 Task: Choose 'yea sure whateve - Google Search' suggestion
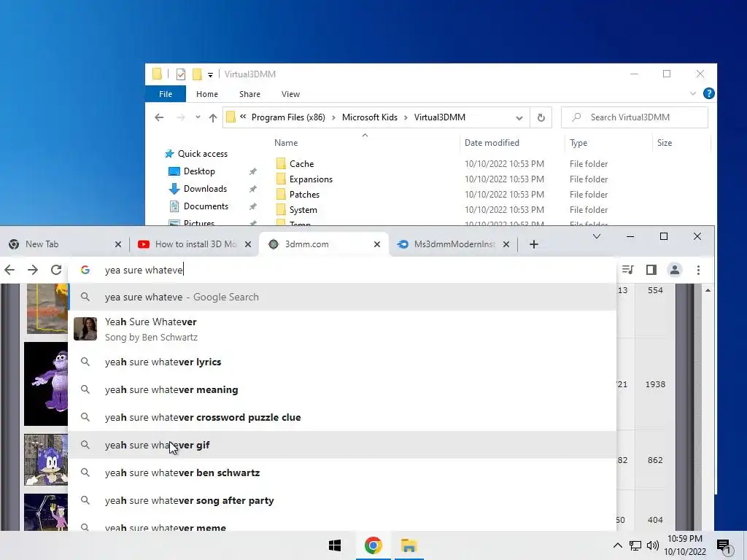click(x=342, y=297)
